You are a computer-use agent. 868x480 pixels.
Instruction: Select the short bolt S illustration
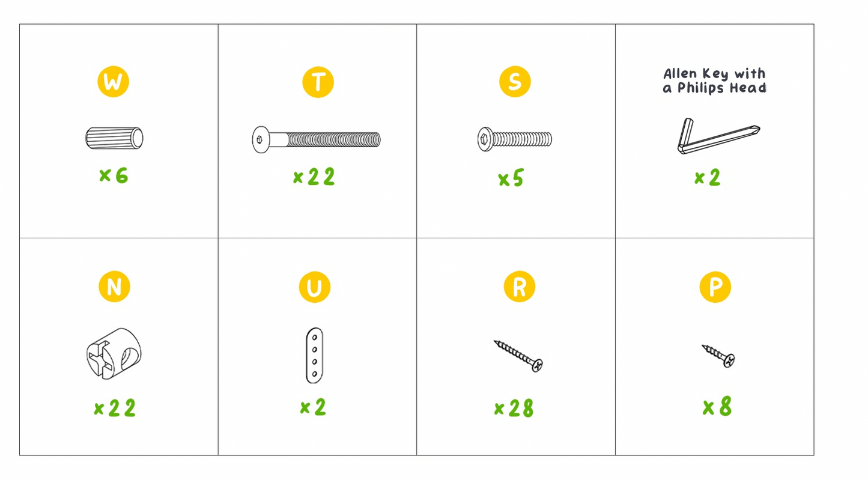(x=515, y=139)
